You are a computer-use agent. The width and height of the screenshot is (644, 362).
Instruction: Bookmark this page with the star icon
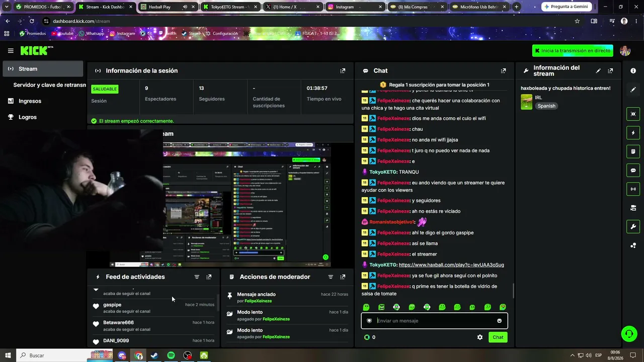[577, 21]
